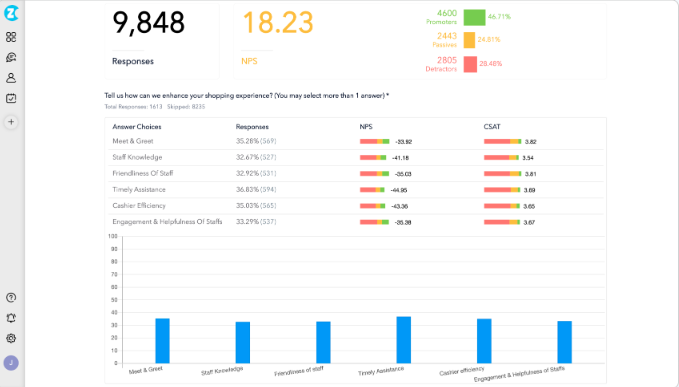Screen dimensions: 679x387
Task: Select the Friendliness Of Staff row label
Action: pos(142,173)
